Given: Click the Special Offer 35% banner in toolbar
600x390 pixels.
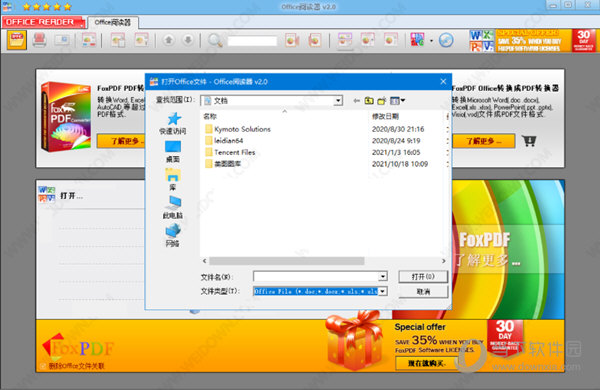Looking at the screenshot, I should (533, 40).
